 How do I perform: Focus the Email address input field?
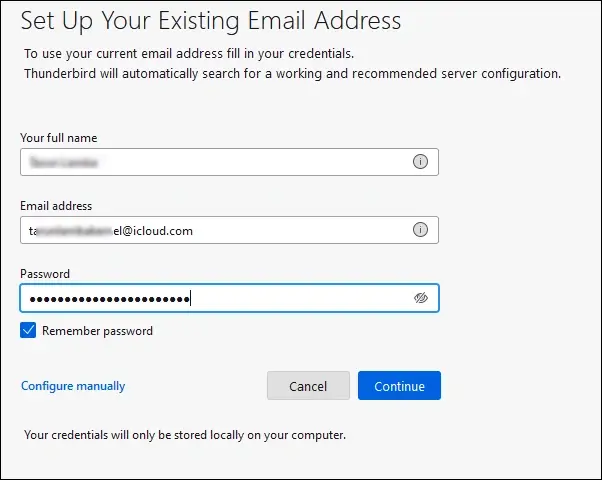click(x=229, y=230)
